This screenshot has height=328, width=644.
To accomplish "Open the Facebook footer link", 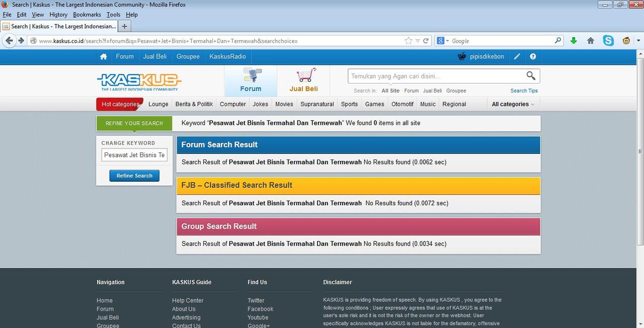I will pos(261,309).
